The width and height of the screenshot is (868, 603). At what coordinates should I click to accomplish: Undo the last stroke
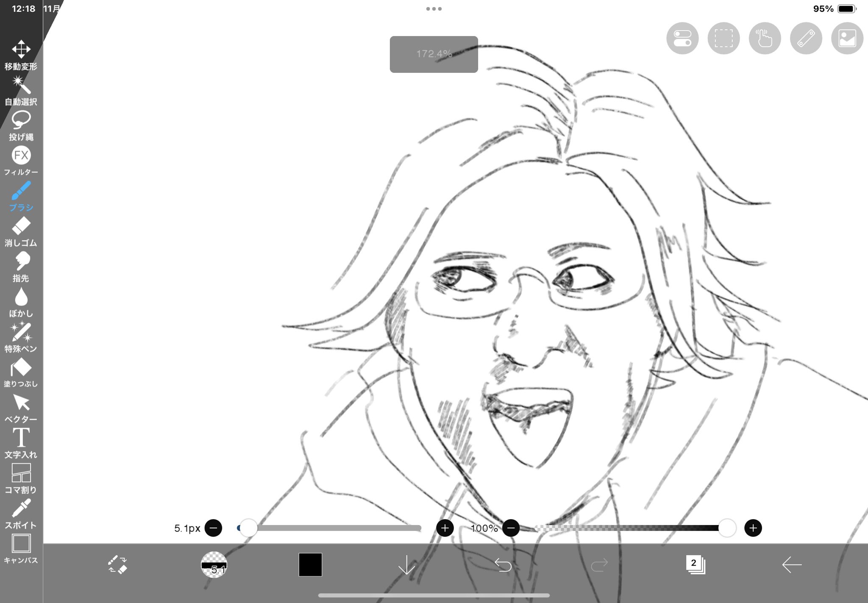503,564
